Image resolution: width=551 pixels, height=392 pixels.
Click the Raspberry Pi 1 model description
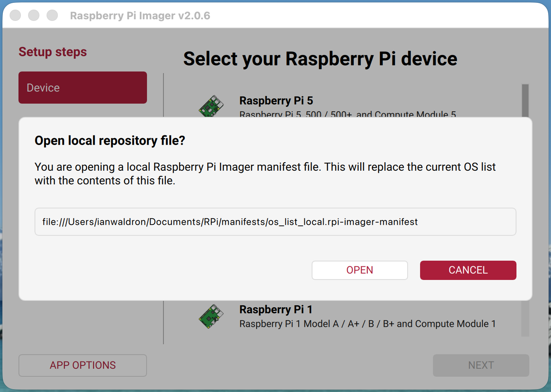367,323
